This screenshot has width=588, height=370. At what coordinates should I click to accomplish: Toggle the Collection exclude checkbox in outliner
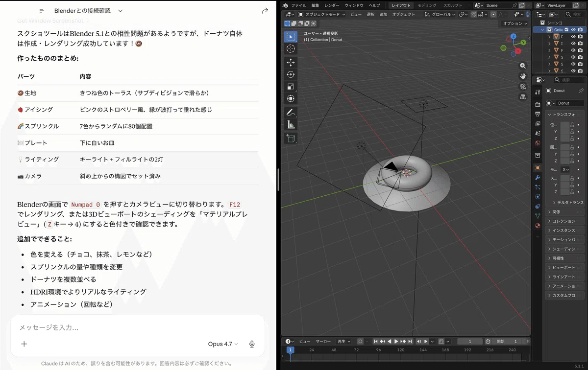click(x=567, y=30)
